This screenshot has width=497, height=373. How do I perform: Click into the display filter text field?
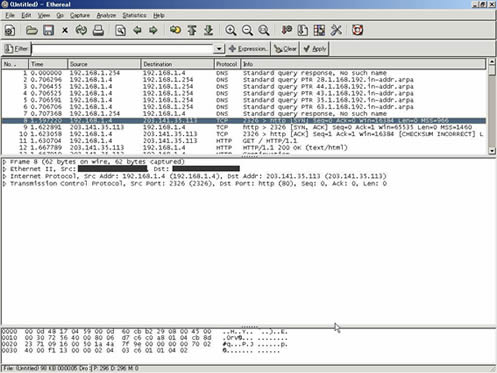point(122,49)
